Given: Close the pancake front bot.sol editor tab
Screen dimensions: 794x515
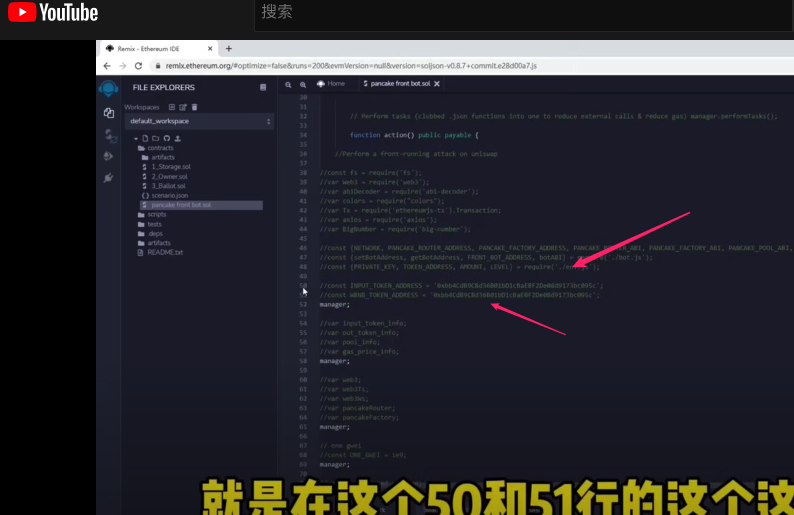Looking at the screenshot, I should [437, 84].
